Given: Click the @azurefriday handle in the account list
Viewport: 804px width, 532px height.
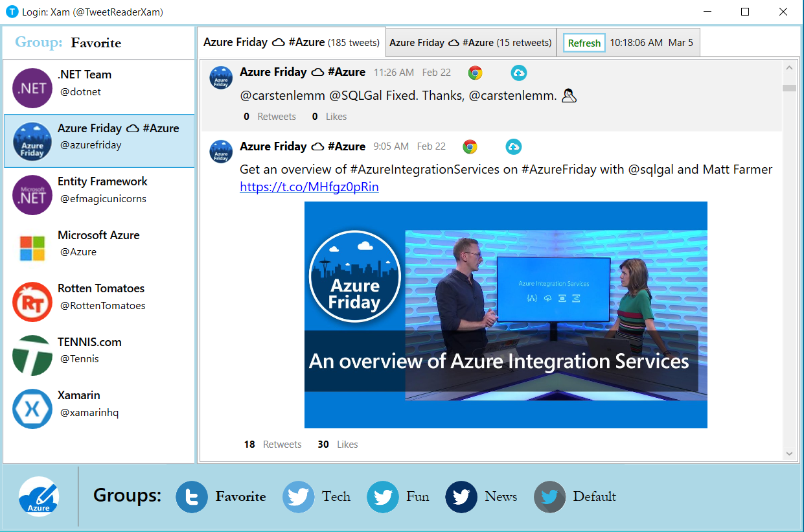Looking at the screenshot, I should [91, 145].
